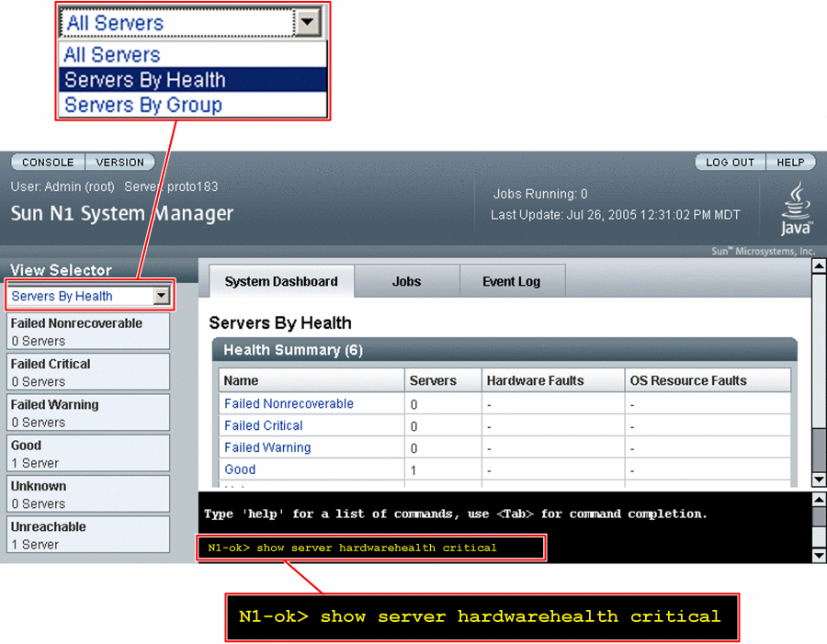Click the OS Resource Faults column header
This screenshot has height=644, width=827.
coord(708,380)
